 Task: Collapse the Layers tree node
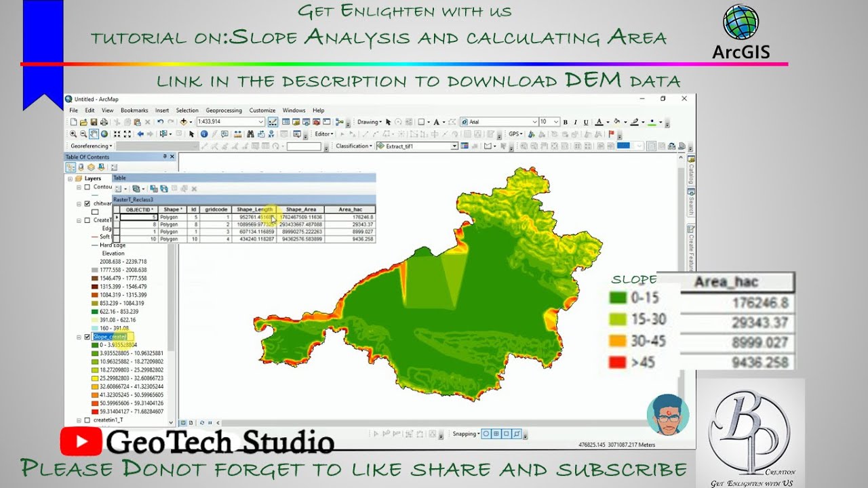70,179
